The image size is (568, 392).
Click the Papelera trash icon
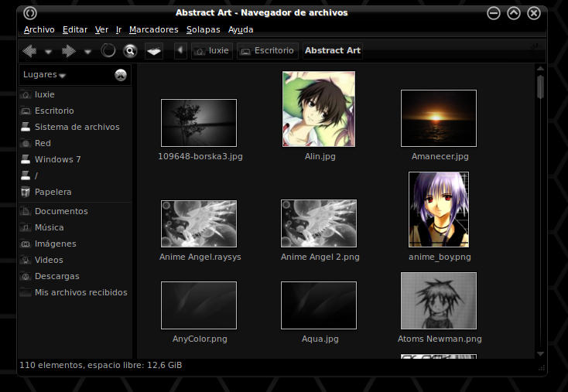pos(26,192)
